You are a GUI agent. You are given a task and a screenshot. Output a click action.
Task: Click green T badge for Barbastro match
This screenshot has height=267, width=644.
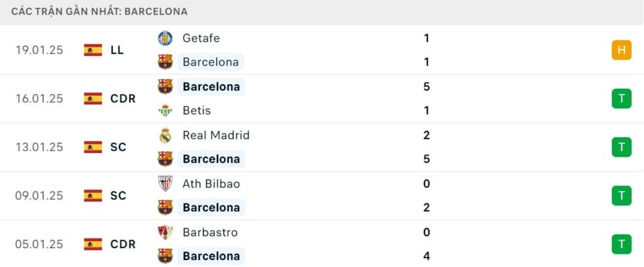(x=621, y=244)
